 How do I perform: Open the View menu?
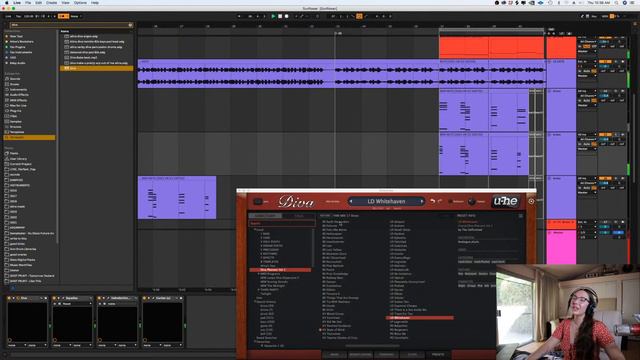point(65,2)
